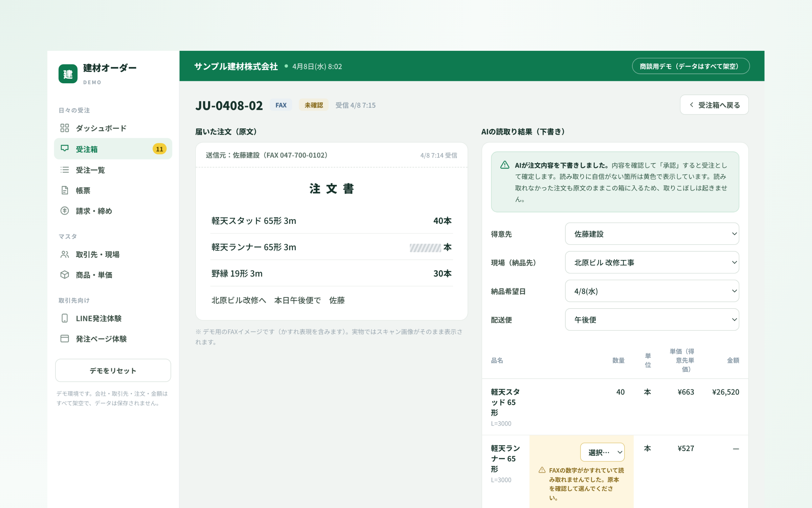Click the 受注一覧 list icon
Image resolution: width=812 pixels, height=508 pixels.
[x=65, y=170]
